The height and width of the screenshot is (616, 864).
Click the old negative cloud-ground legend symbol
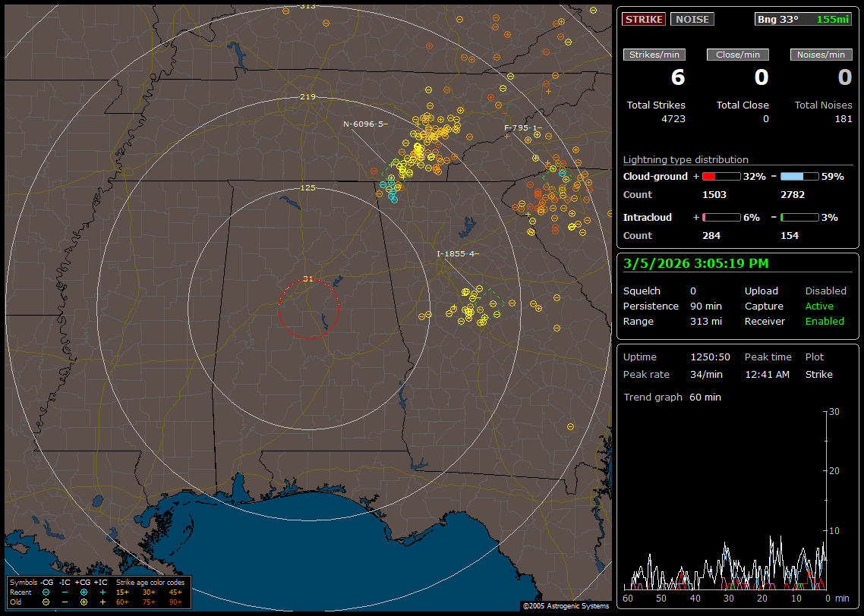pyautogui.click(x=46, y=602)
